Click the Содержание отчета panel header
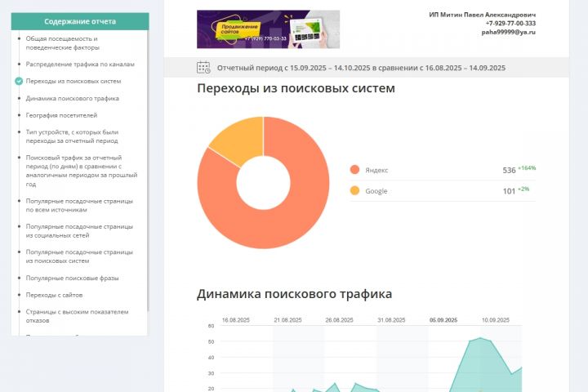Image resolution: width=588 pixels, height=392 pixels. 80,21
